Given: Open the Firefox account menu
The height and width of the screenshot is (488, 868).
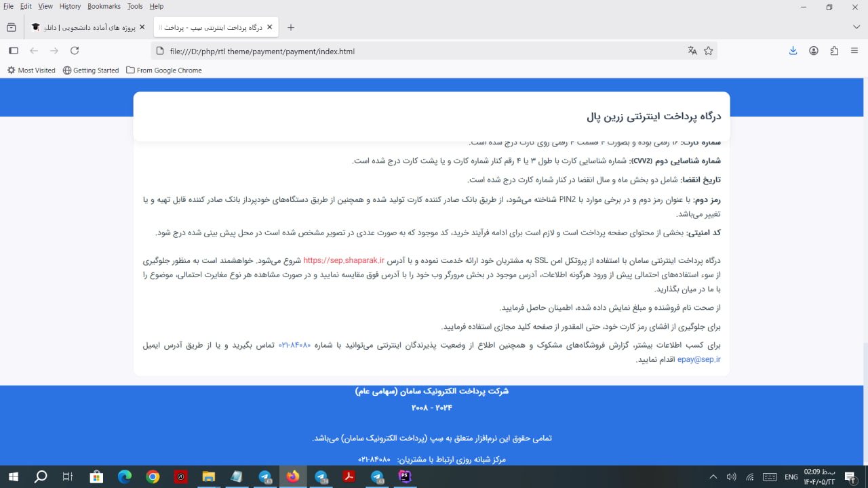Looking at the screenshot, I should click(814, 51).
